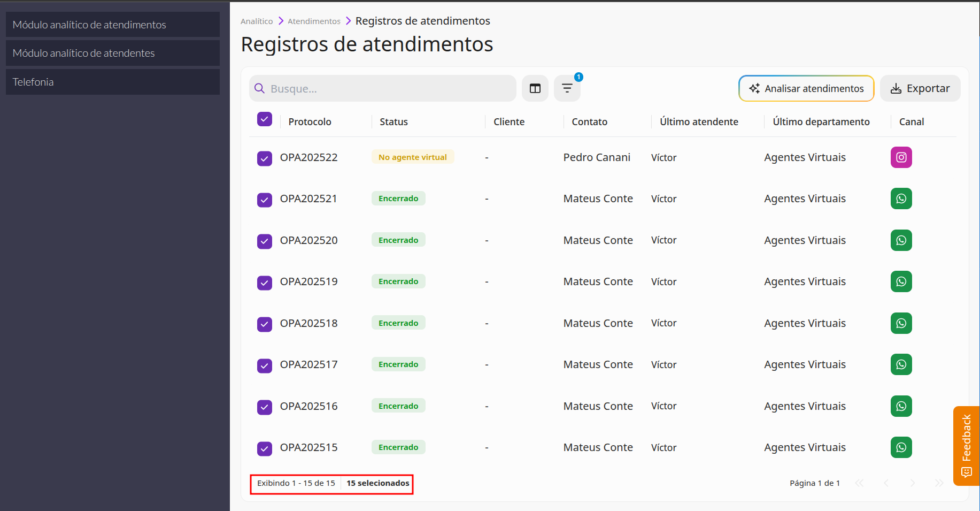Go to the last page arrow
This screenshot has height=511, width=980.
click(x=939, y=483)
